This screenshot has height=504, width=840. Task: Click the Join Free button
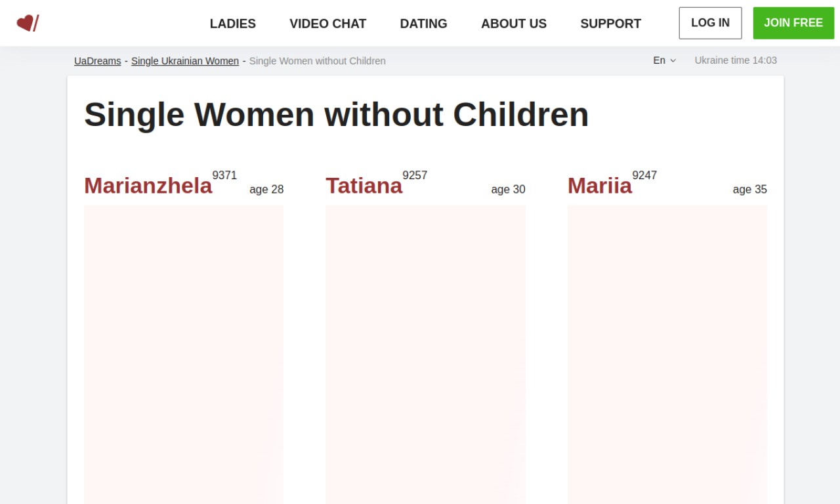coord(793,23)
